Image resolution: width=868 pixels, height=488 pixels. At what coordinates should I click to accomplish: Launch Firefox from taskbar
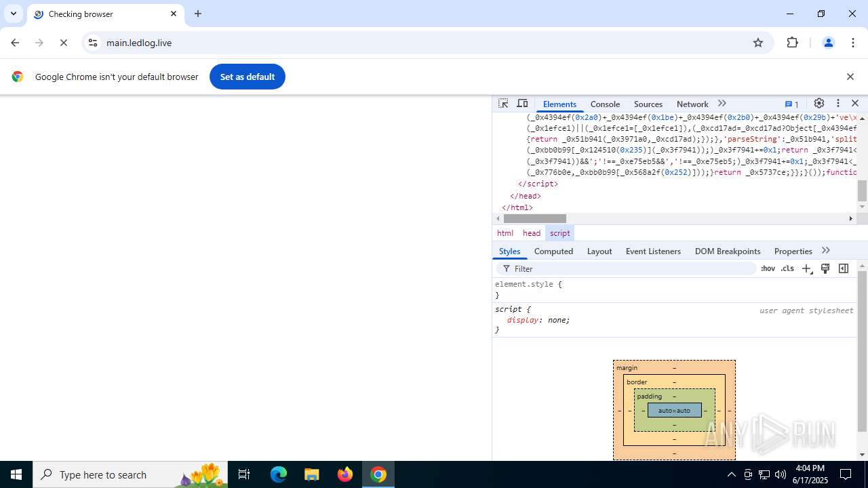(345, 474)
